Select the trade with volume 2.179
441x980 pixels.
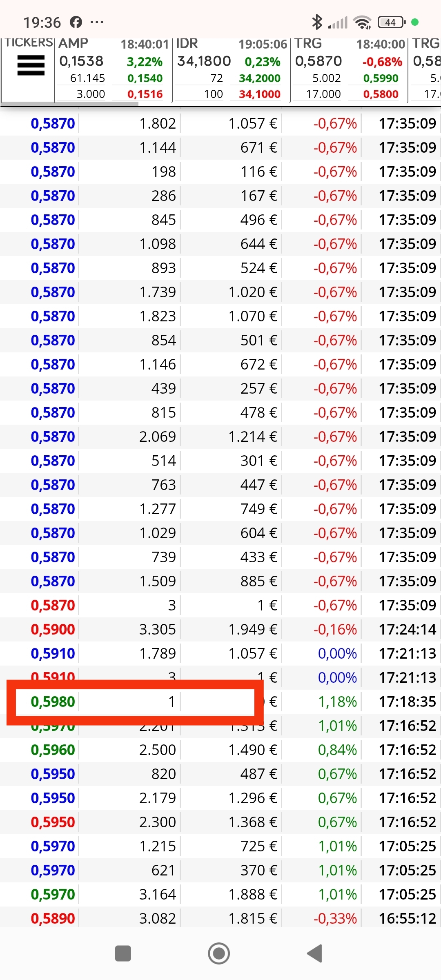[x=220, y=798]
